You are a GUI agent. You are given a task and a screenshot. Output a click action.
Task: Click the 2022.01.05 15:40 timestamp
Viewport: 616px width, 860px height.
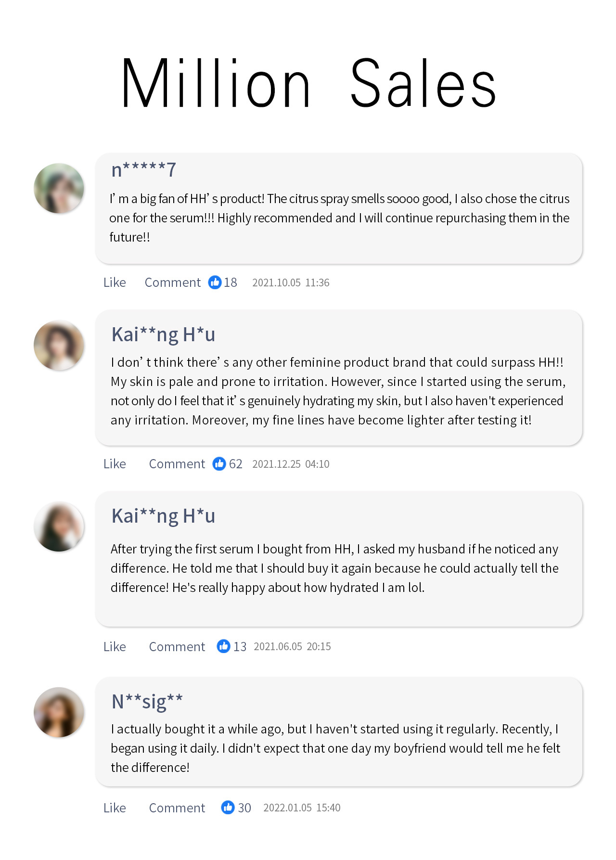pyautogui.click(x=302, y=808)
